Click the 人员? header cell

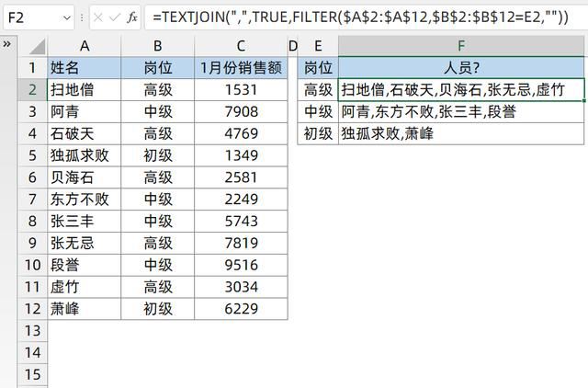click(x=460, y=67)
